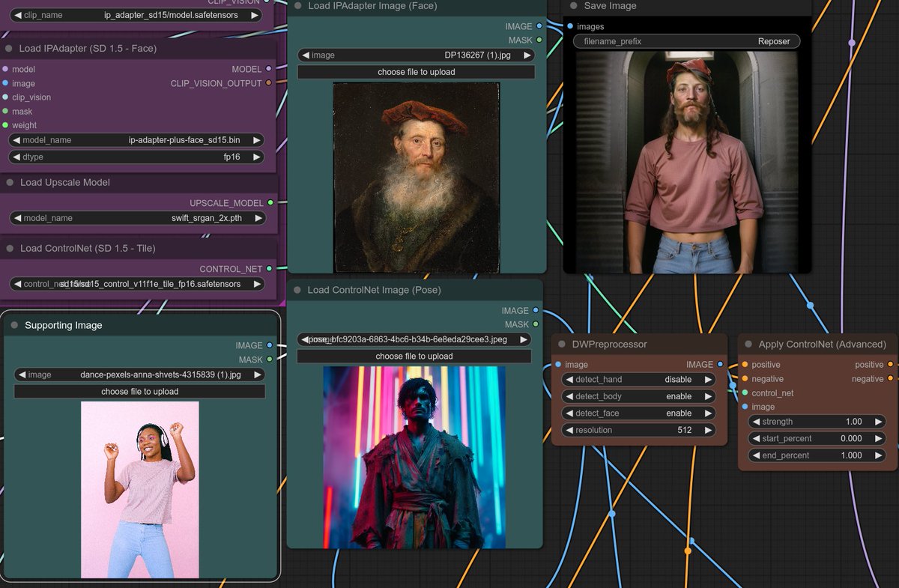Click control_net input port on Apply ControlNet
The image size is (899, 588).
click(x=745, y=393)
